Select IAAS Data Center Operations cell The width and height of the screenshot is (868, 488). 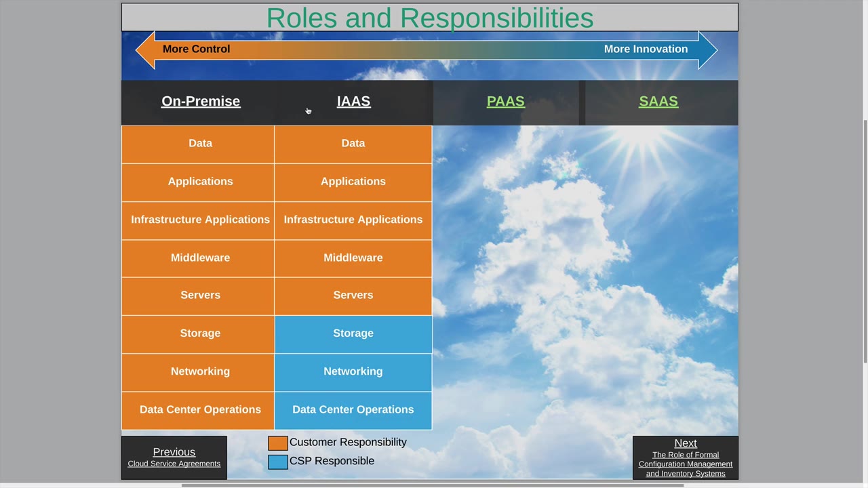353,410
